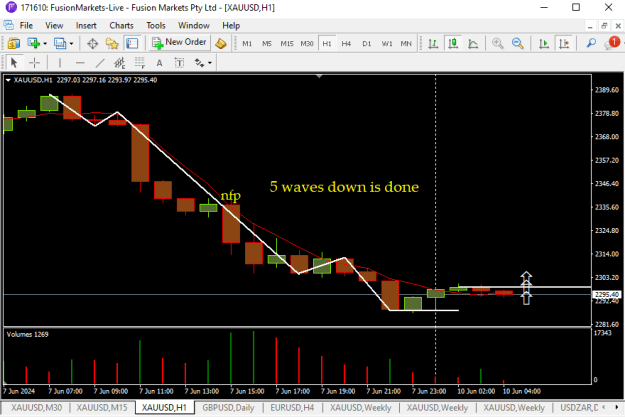Select the Fibonacci retracement tool
Image resolution: width=625 pixels, height=417 pixels.
pos(140,63)
